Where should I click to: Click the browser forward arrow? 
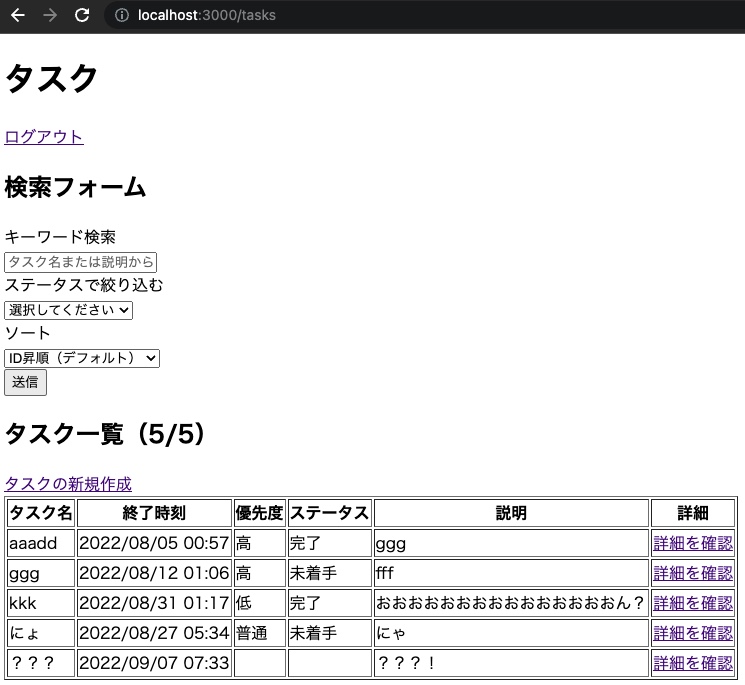tap(50, 15)
